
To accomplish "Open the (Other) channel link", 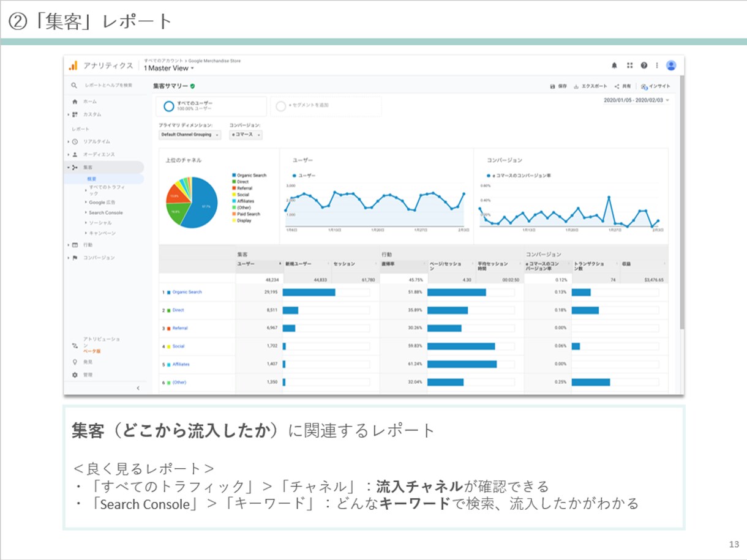I will [x=179, y=383].
